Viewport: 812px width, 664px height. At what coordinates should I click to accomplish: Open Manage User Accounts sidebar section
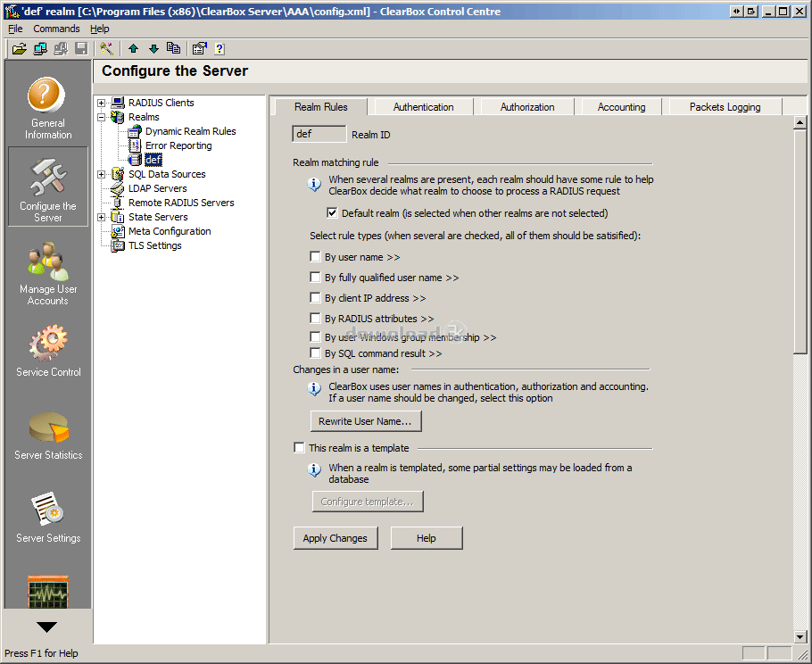(x=48, y=274)
